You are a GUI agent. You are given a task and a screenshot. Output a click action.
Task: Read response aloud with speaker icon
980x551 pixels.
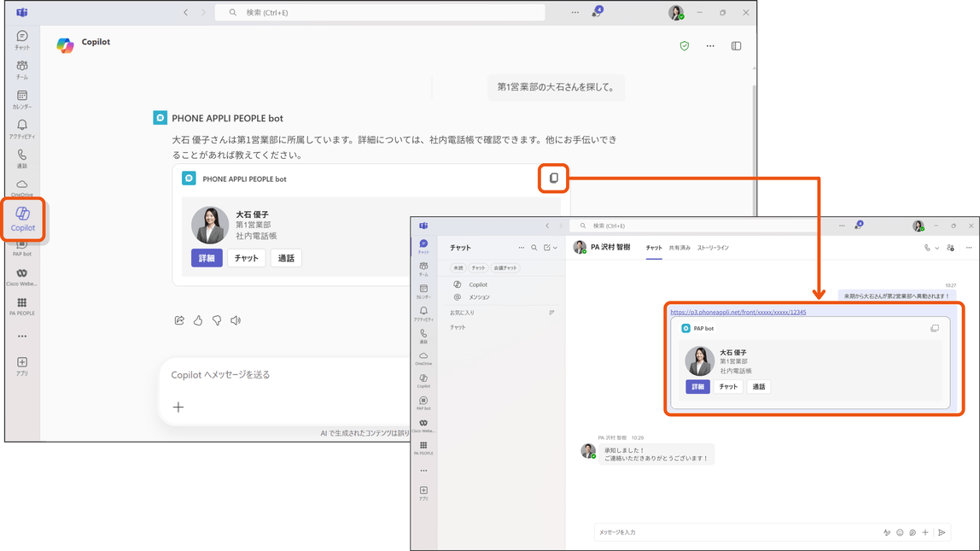236,320
